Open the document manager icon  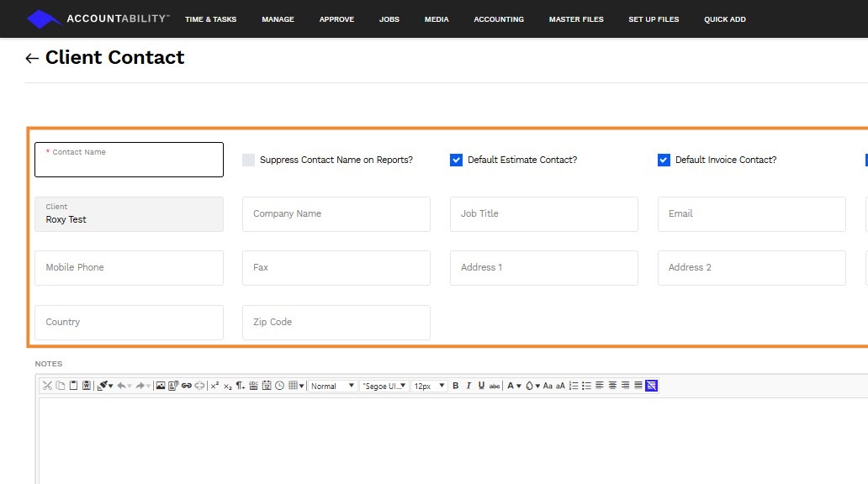coord(173,386)
